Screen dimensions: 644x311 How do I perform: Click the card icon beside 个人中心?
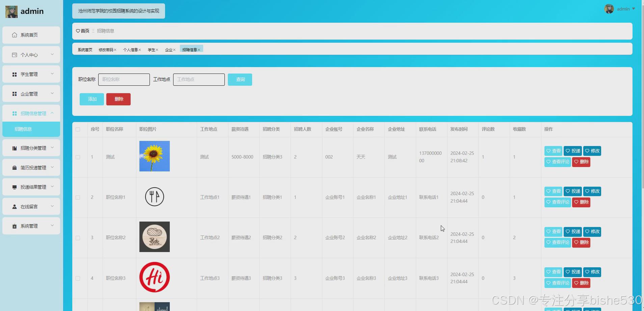click(15, 55)
